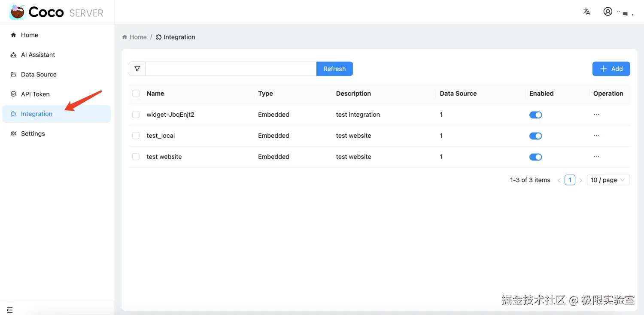Open operation menu for test_local row
Screen dimensions: 644x315
pyautogui.click(x=596, y=136)
